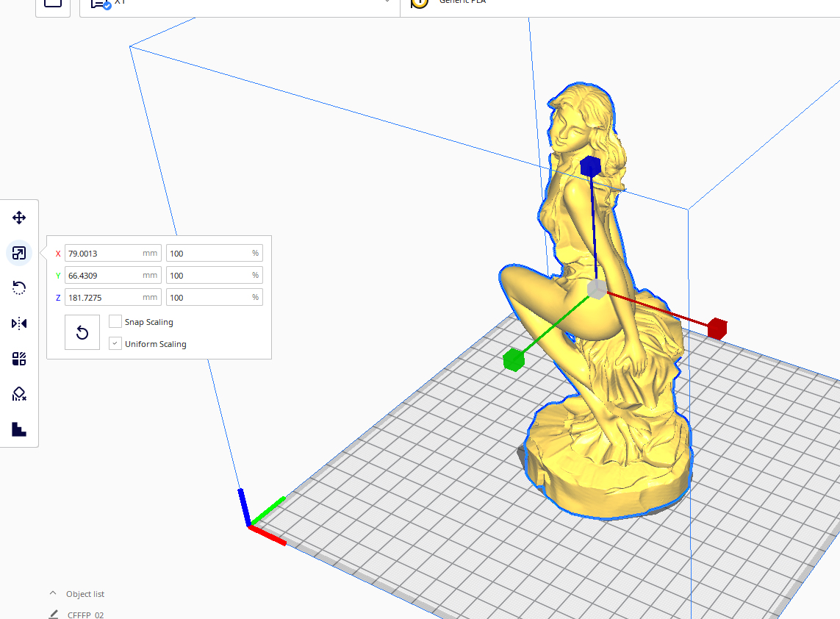
Task: Click the Y scale percent field
Action: point(215,275)
